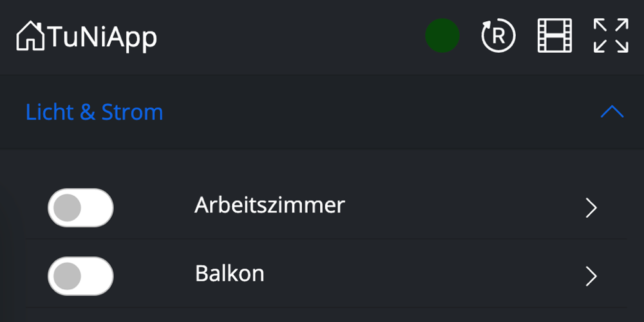Enter fullscreen with the expand arrows icon

point(611,35)
